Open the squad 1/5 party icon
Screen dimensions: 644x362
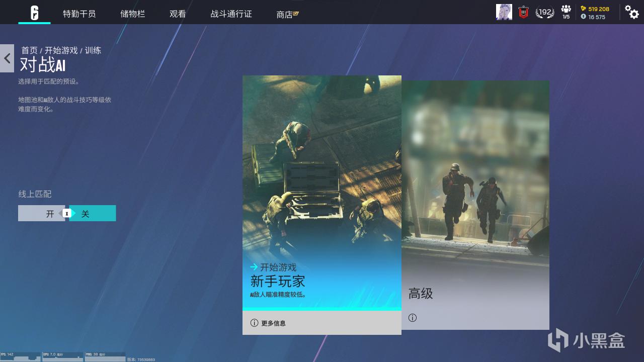(x=566, y=12)
